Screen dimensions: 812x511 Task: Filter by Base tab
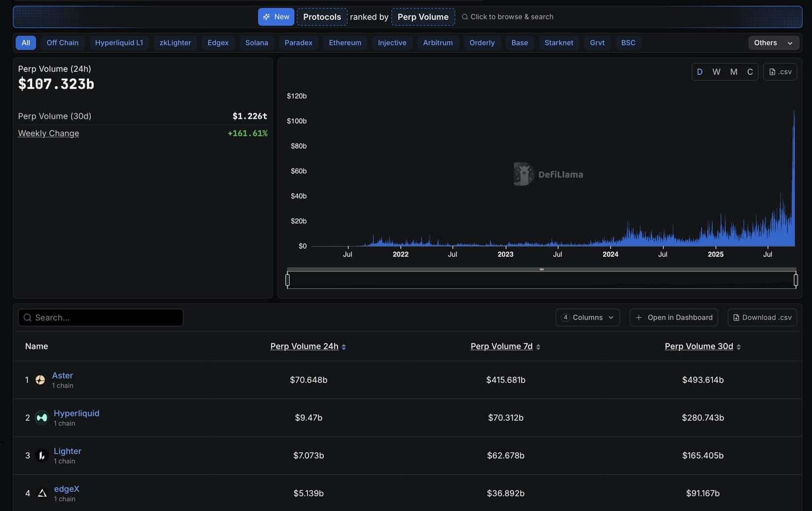tap(520, 43)
